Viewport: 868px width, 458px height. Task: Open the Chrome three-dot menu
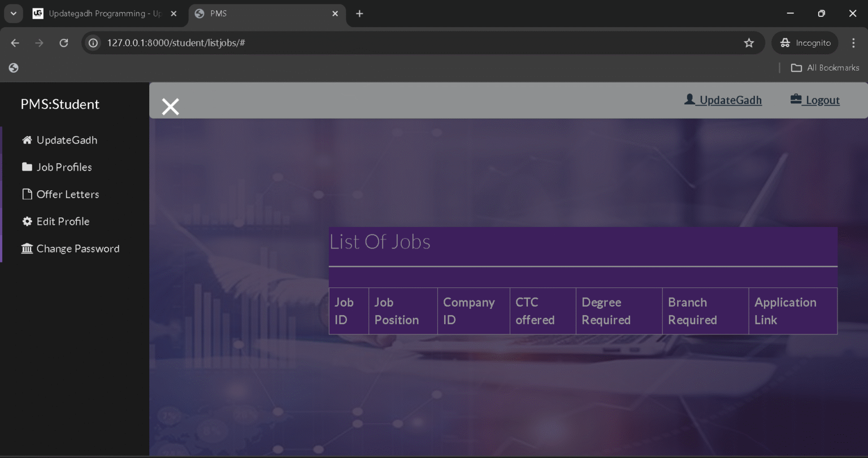coord(853,43)
